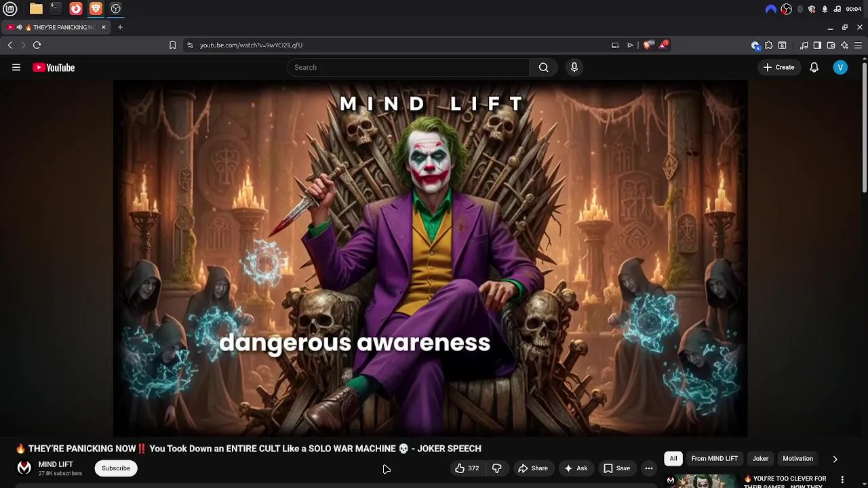Share the video
The width and height of the screenshot is (868, 488).
point(532,468)
